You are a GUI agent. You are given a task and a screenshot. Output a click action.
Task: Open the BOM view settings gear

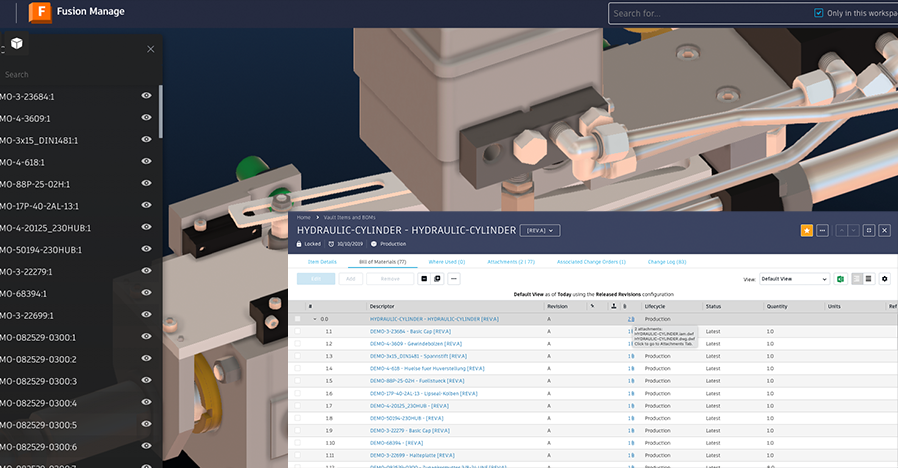(884, 279)
